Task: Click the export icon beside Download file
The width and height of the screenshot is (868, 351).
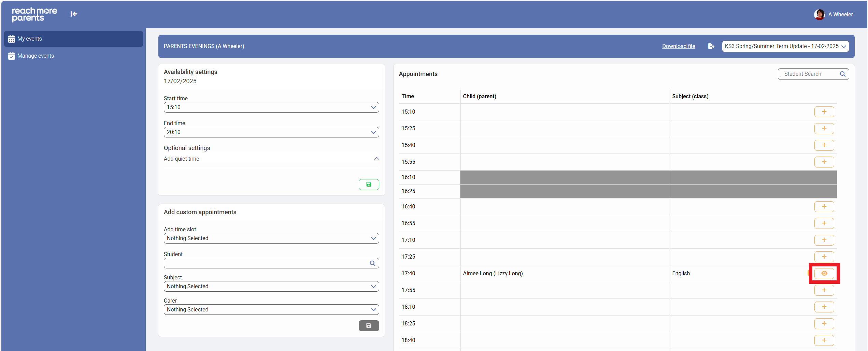Action: point(711,46)
